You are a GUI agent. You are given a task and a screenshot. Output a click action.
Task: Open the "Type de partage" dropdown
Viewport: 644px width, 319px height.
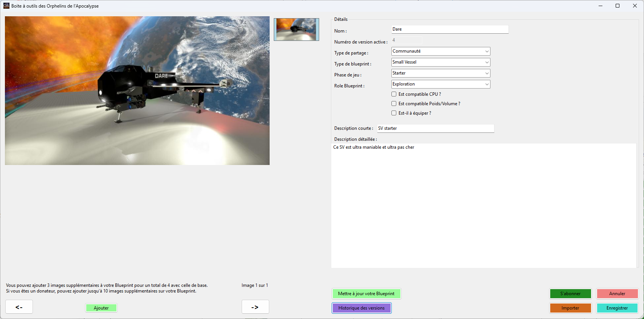coord(441,51)
